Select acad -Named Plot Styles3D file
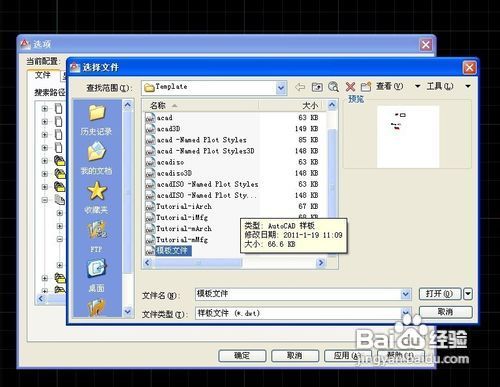The width and height of the screenshot is (500, 387). (x=206, y=151)
